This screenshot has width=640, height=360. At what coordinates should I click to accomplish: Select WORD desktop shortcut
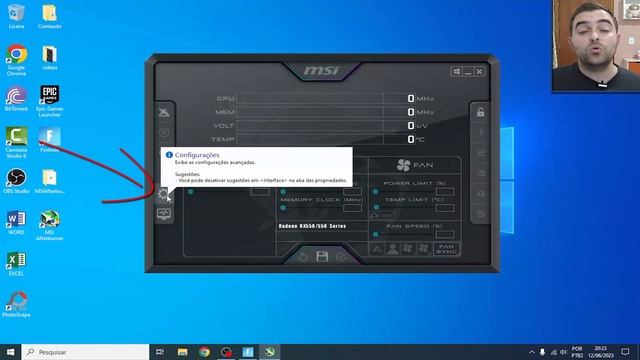(16, 222)
